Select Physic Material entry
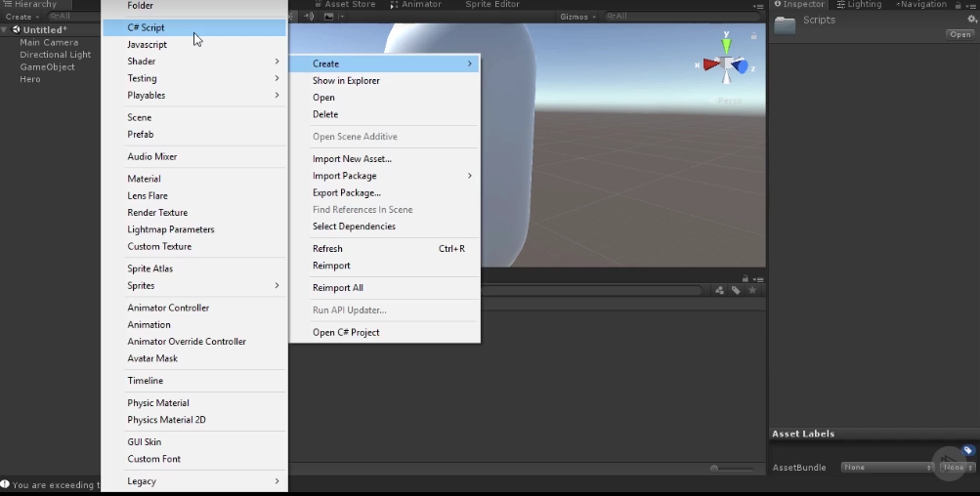 [x=194, y=403]
